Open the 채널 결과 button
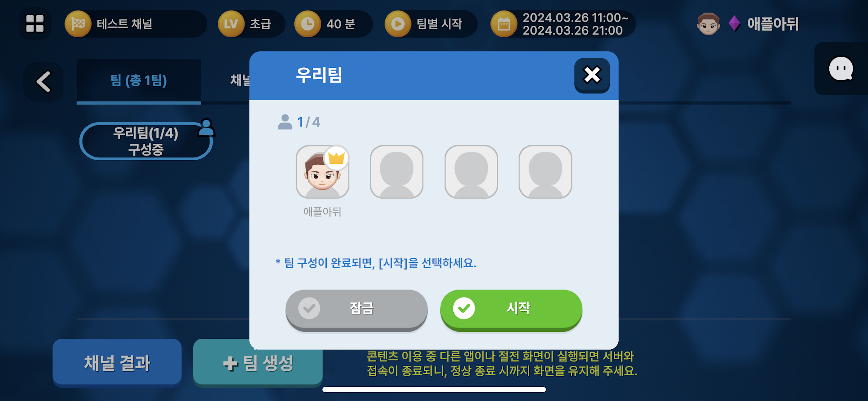868x401 pixels. click(117, 363)
